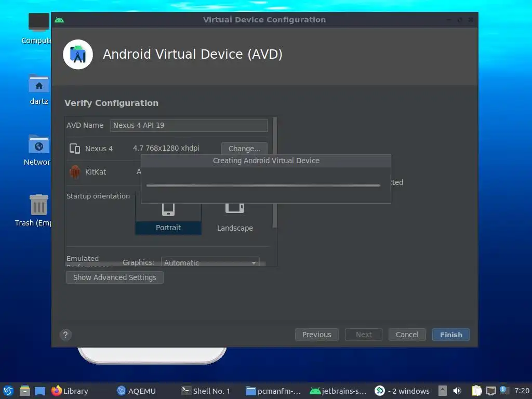Image resolution: width=532 pixels, height=399 pixels.
Task: Click the volume speaker tray icon
Action: point(457,391)
